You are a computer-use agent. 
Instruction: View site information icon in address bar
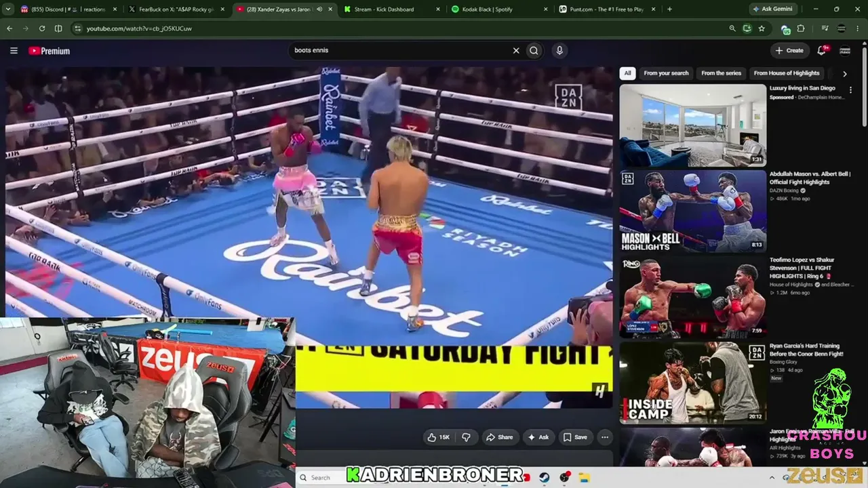tap(77, 28)
